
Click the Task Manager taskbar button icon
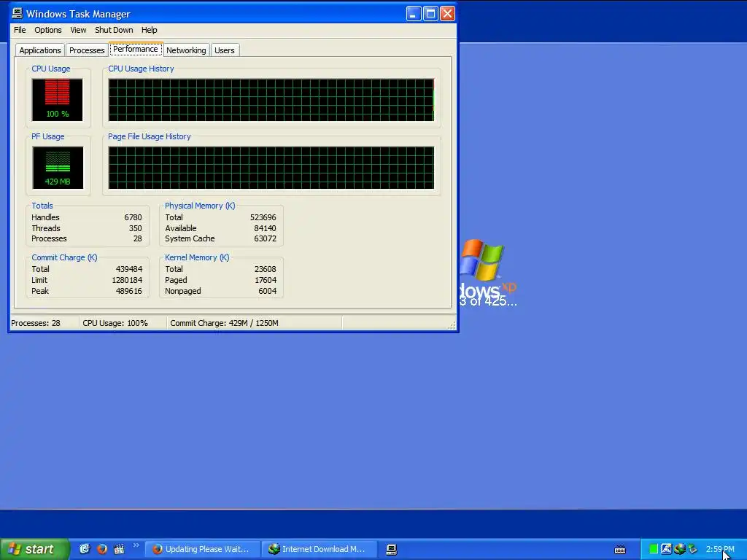tap(392, 550)
